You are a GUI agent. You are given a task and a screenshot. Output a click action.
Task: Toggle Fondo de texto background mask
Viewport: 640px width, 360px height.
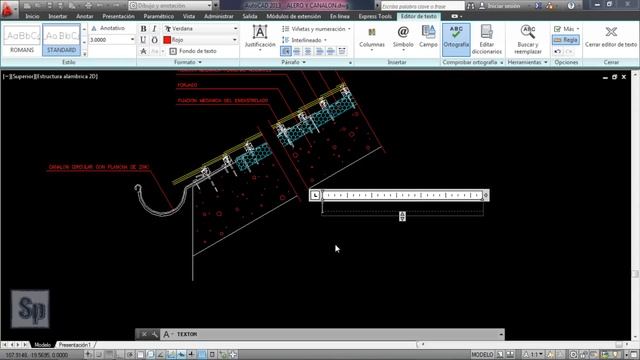(x=193, y=51)
